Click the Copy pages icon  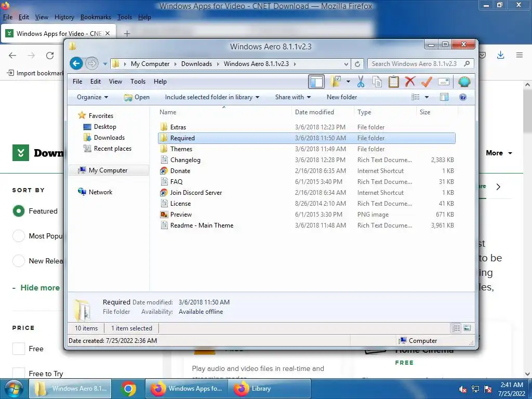377,82
